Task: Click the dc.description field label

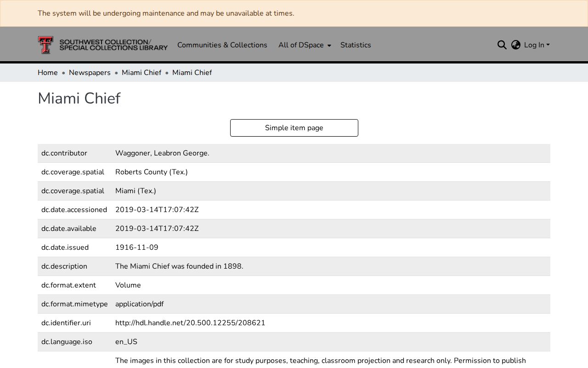Action: tap(64, 266)
